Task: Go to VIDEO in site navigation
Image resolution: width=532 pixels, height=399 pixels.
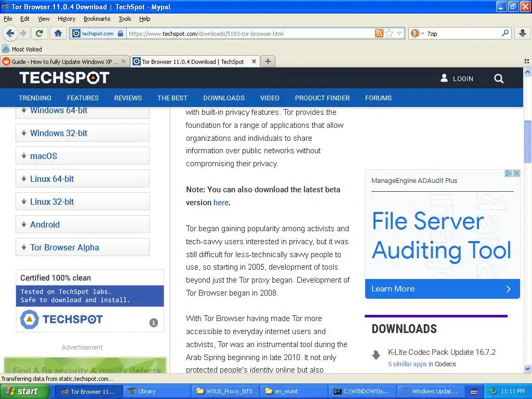Action: (x=270, y=98)
